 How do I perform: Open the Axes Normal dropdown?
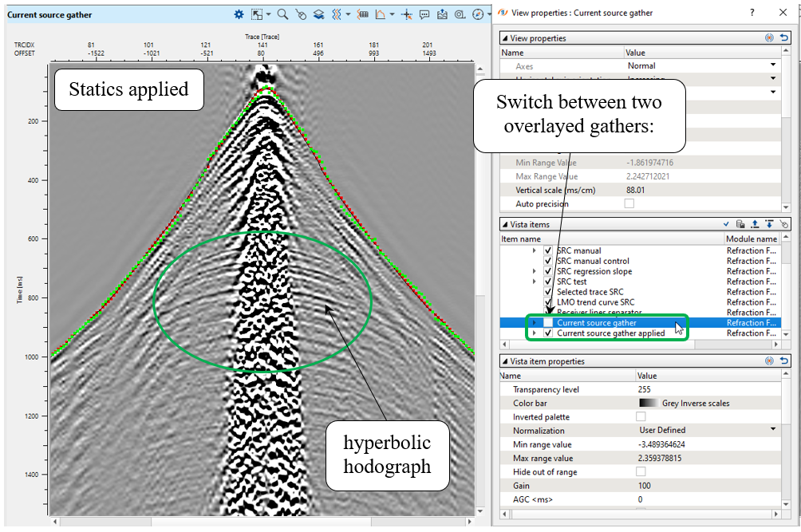[772, 65]
